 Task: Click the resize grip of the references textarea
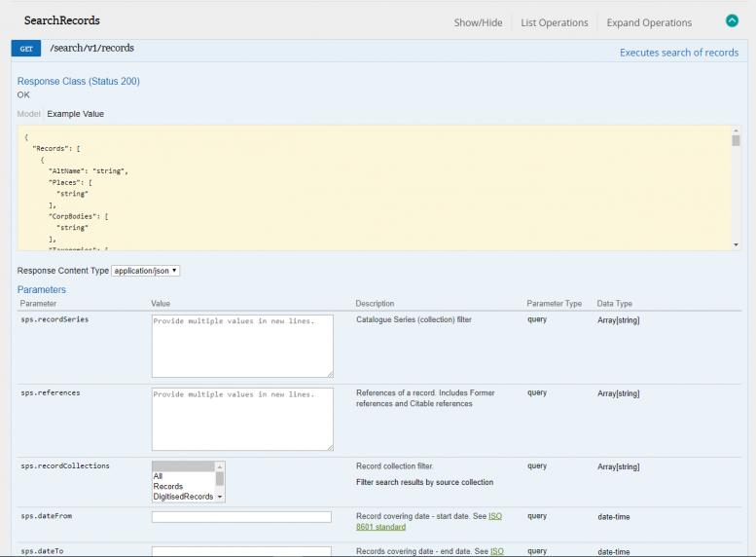pyautogui.click(x=330, y=448)
